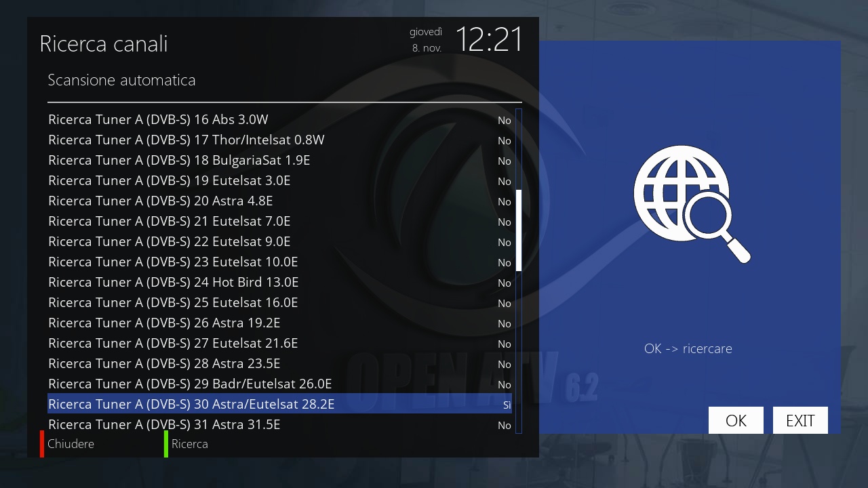868x488 pixels.
Task: Toggle the No value for 27 Eutelsat 21.6E
Action: coord(504,344)
